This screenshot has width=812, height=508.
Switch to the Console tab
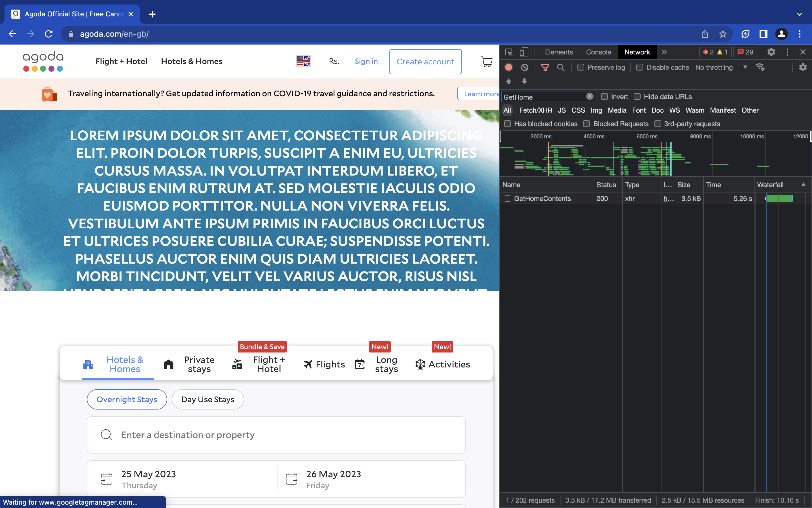598,52
